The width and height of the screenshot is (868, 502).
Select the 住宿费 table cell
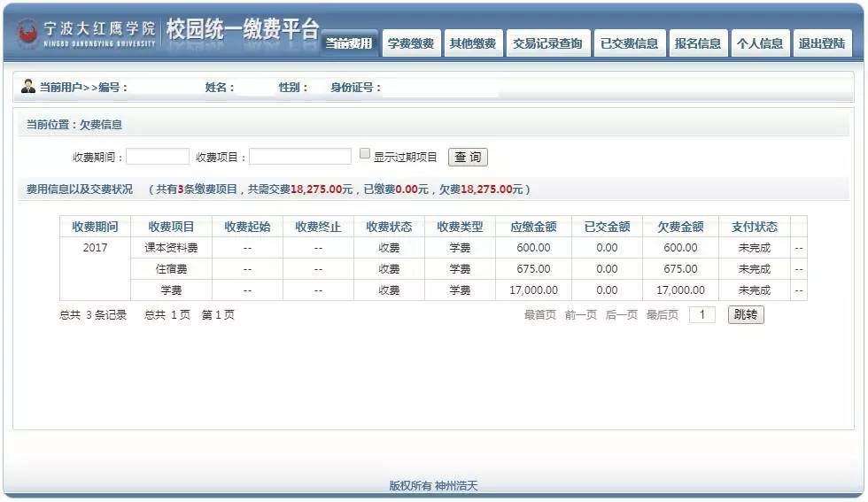pos(171,269)
